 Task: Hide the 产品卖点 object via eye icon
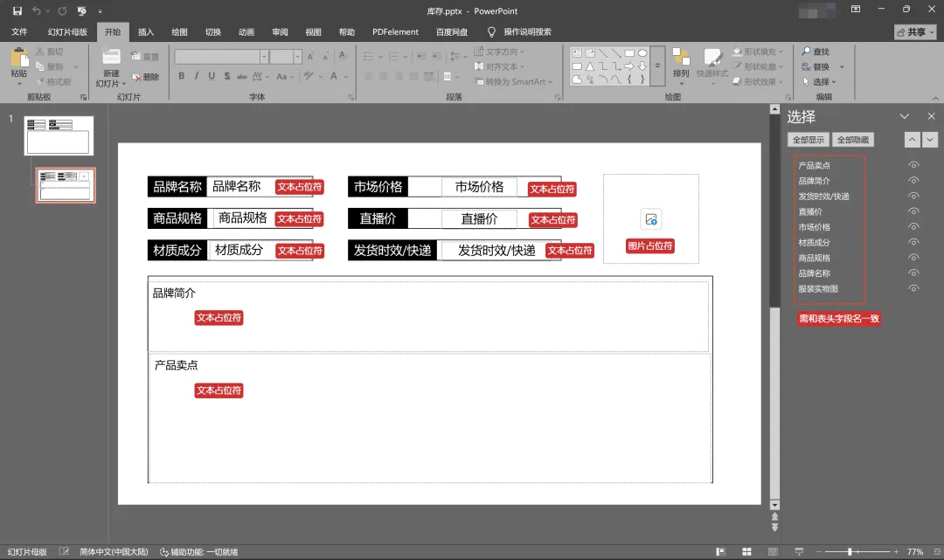pos(913,165)
